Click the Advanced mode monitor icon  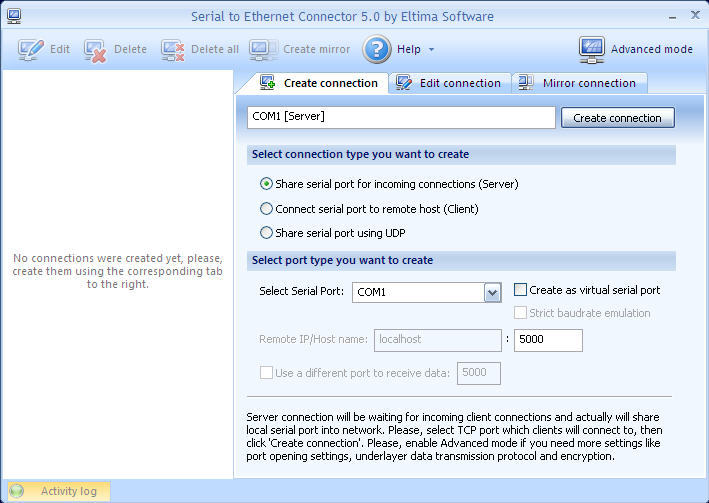pyautogui.click(x=591, y=49)
